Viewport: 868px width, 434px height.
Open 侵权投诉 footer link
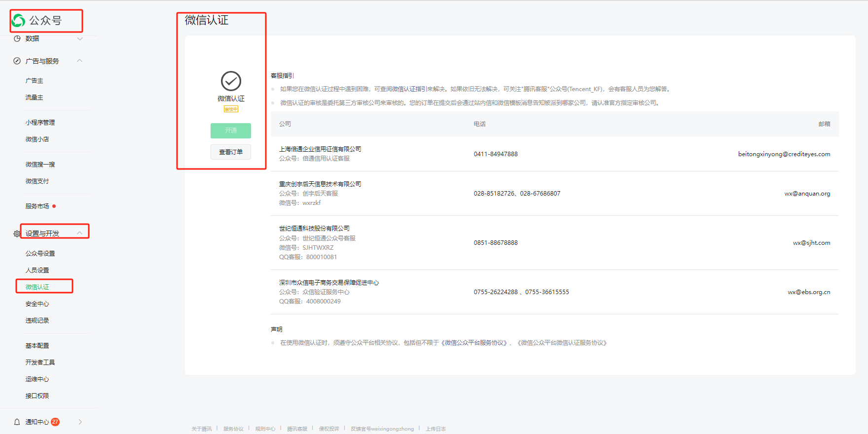coord(329,429)
